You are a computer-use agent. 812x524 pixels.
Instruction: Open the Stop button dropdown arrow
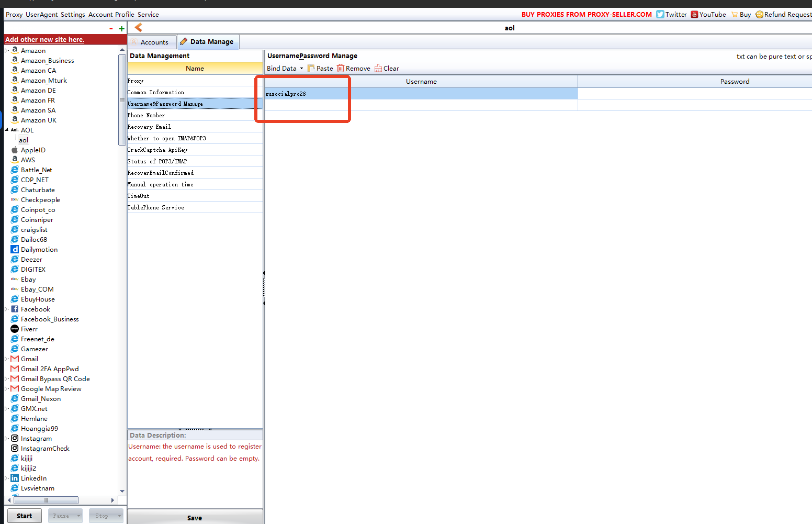click(x=119, y=516)
